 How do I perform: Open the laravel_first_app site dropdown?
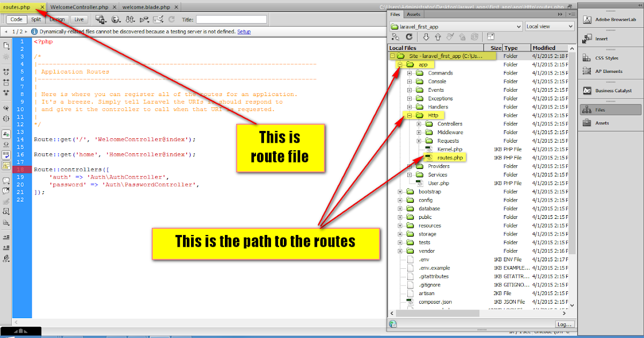coord(456,26)
